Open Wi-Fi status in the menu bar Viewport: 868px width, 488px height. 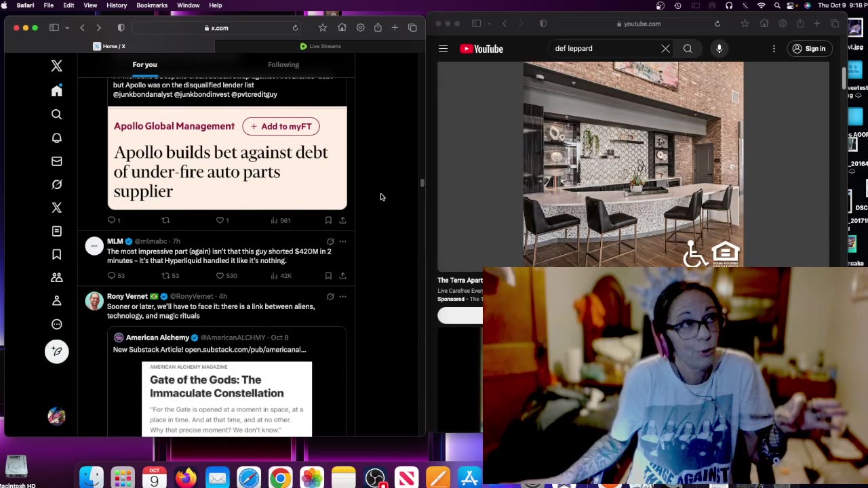[x=761, y=5]
